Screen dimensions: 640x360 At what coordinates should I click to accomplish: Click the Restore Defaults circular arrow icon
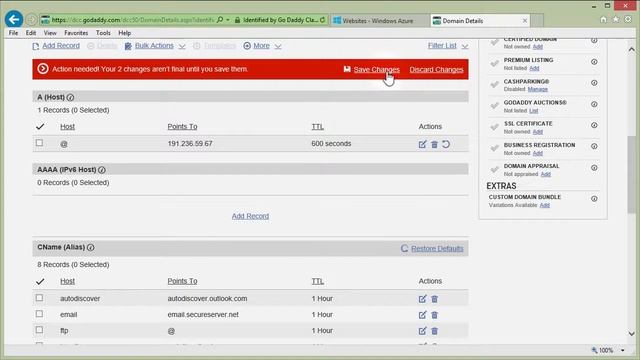tap(404, 248)
